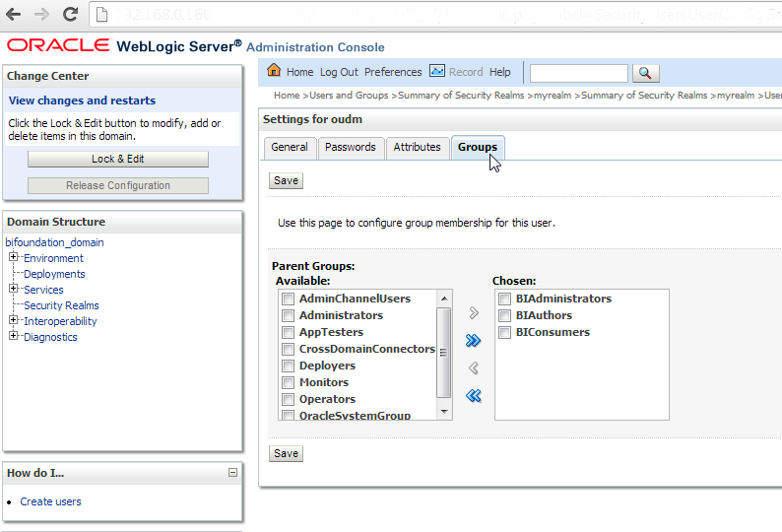The height and width of the screenshot is (532, 782).
Task: Collapse the How do I panel
Action: tap(232, 472)
